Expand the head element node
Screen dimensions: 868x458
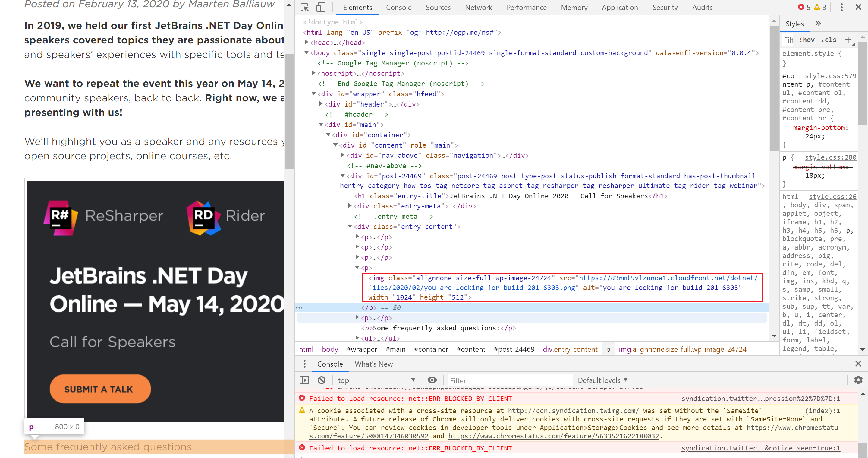pos(307,42)
